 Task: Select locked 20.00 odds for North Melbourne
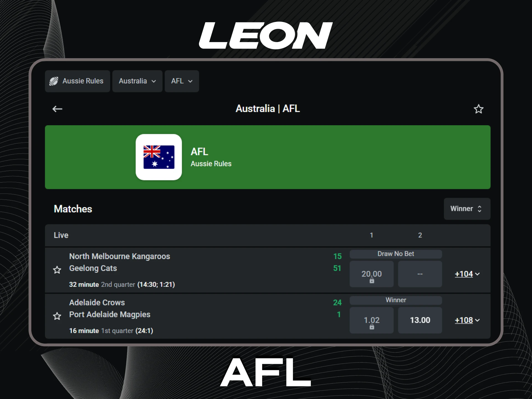coord(372,274)
